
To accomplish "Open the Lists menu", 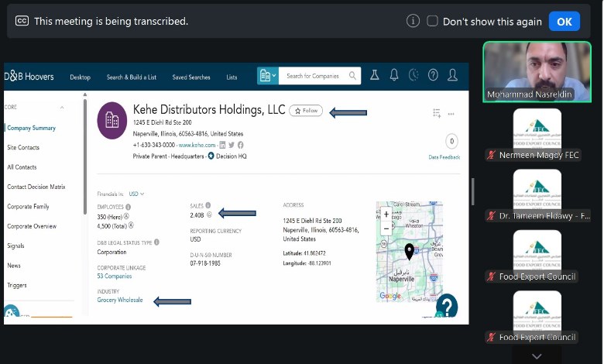I will point(232,77).
